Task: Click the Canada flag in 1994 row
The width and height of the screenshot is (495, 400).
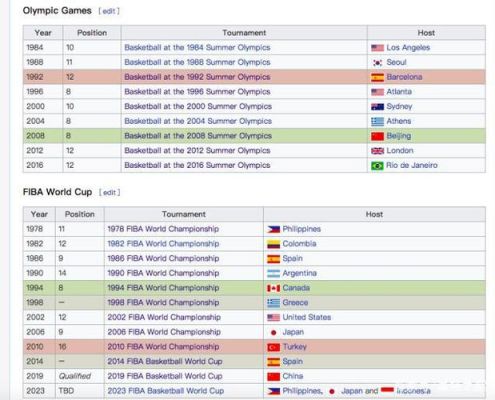Action: (x=273, y=288)
